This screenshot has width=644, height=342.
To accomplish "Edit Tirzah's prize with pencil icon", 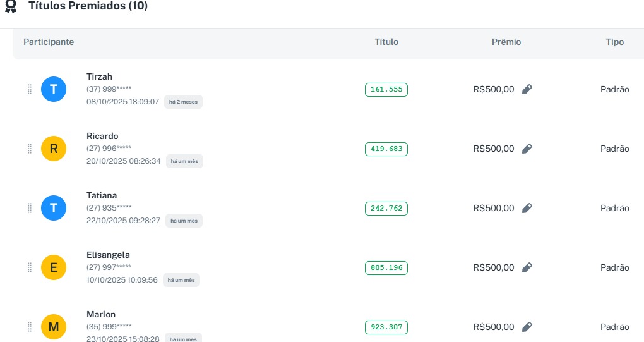I will point(527,89).
